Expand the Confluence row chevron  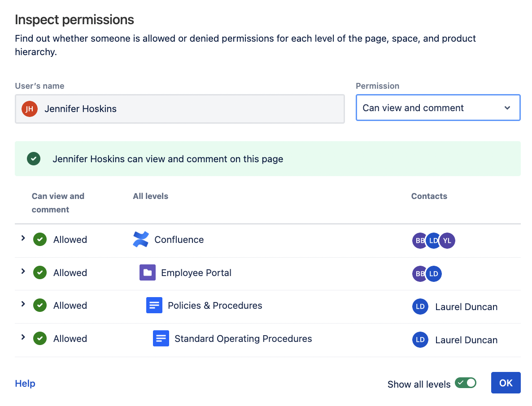(x=23, y=238)
